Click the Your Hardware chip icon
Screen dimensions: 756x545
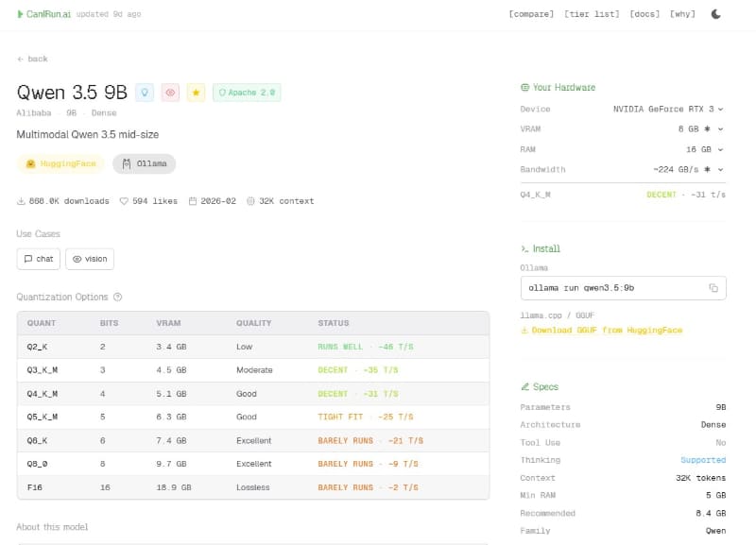[525, 87]
